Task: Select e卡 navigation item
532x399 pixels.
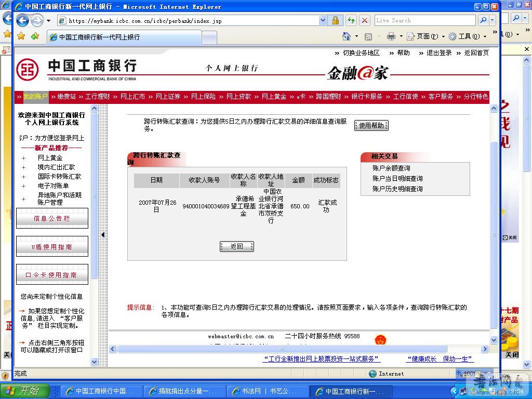Action: (x=301, y=97)
